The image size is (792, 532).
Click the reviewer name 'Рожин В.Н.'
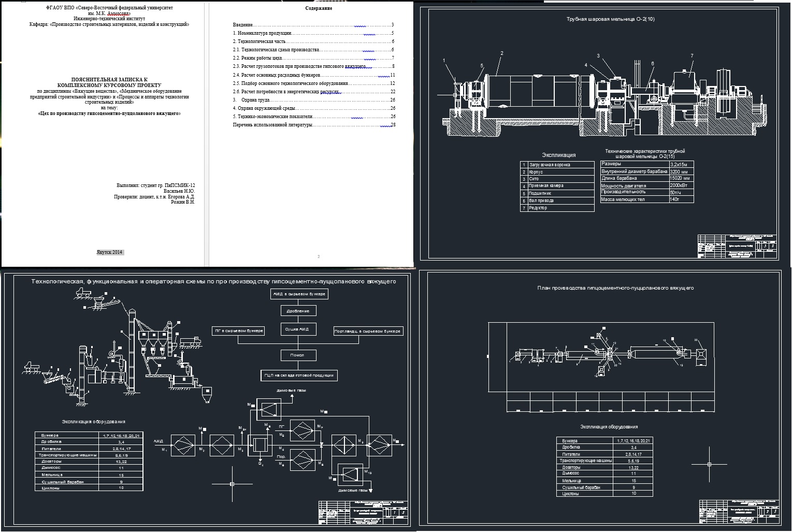point(183,202)
